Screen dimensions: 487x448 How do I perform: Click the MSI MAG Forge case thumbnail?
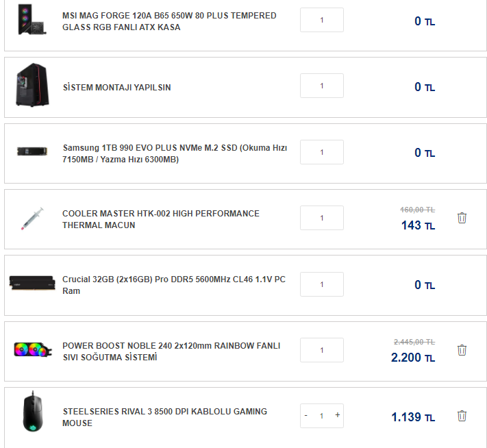click(x=32, y=19)
